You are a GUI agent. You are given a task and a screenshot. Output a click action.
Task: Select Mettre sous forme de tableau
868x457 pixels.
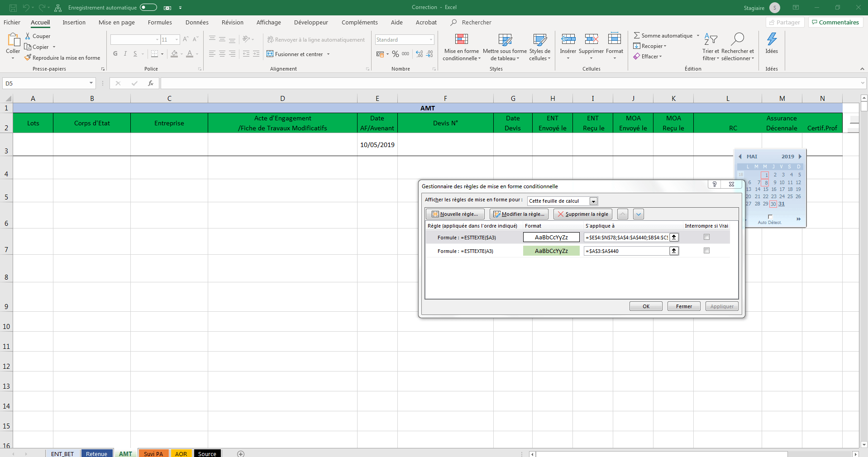504,47
